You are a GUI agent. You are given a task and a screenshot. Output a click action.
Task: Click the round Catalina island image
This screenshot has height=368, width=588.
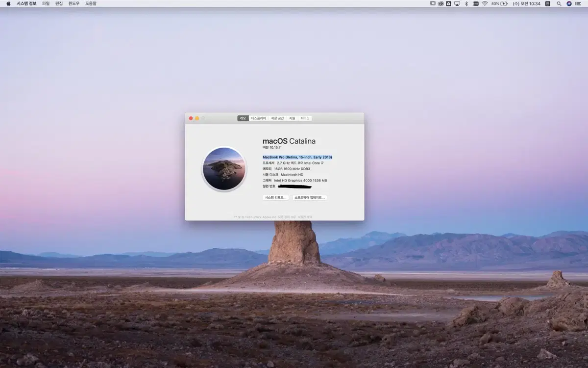click(223, 169)
